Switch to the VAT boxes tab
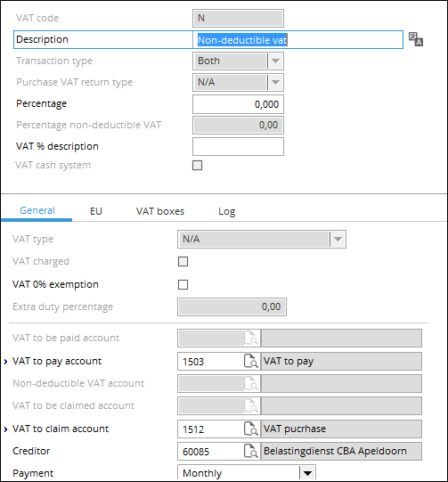Screen dimensions: 448x482 click(160, 211)
